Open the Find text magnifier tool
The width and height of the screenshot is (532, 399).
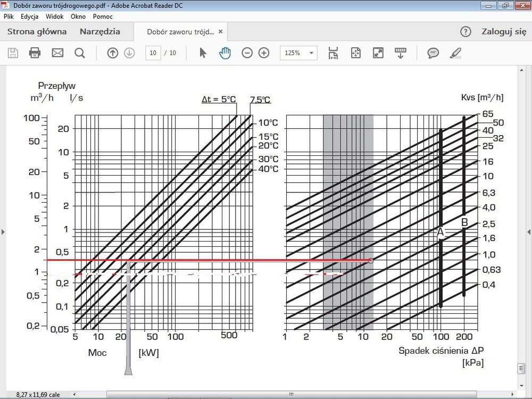80,53
